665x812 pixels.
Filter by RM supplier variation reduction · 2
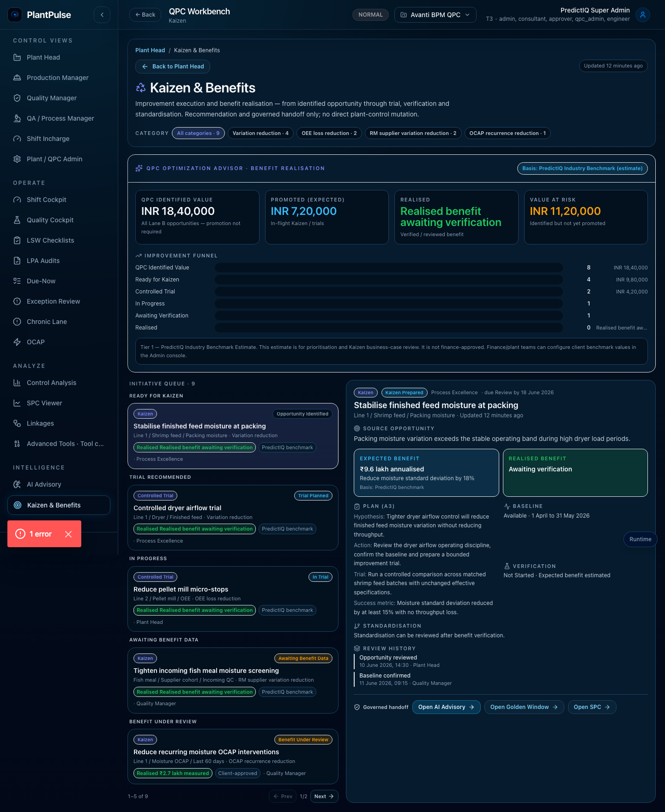(x=413, y=133)
